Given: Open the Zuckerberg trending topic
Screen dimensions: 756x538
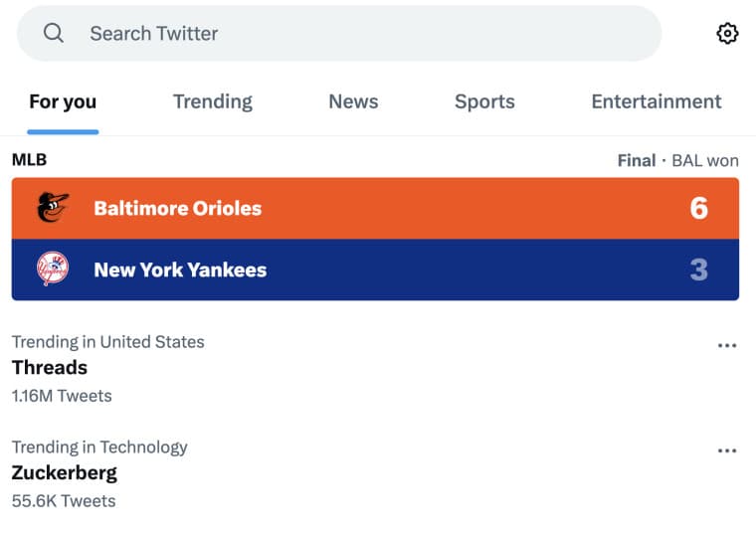Looking at the screenshot, I should tap(64, 472).
